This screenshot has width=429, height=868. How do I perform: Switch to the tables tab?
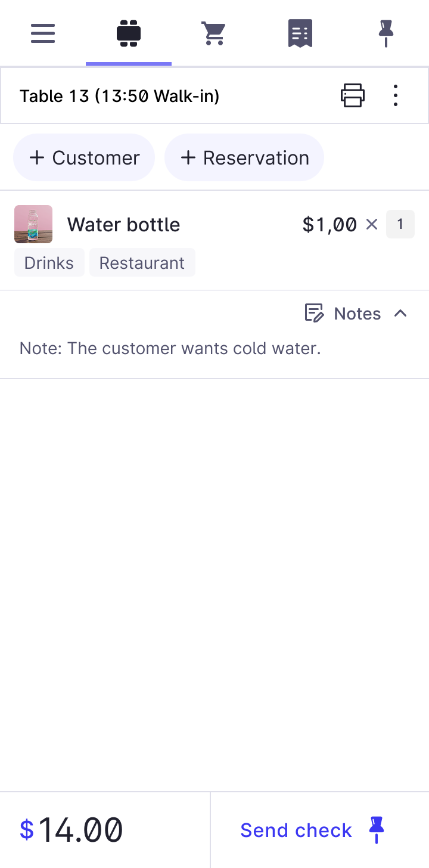tap(129, 33)
